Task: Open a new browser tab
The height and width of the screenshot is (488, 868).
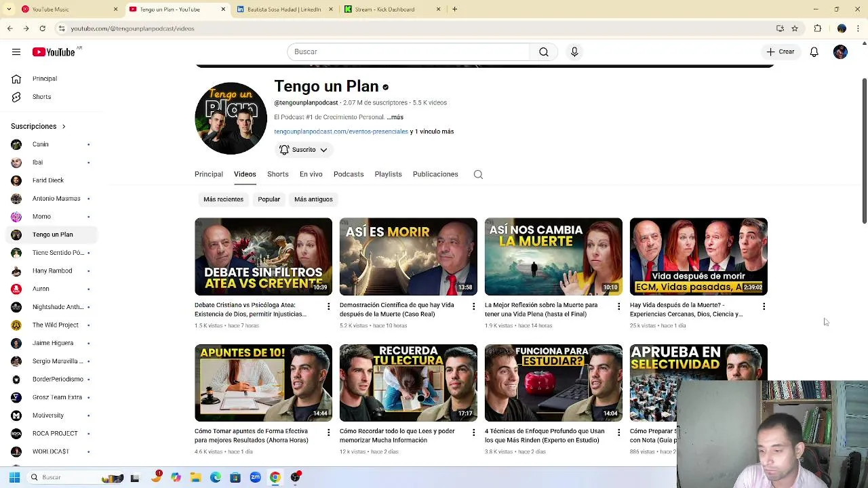Action: [x=454, y=9]
